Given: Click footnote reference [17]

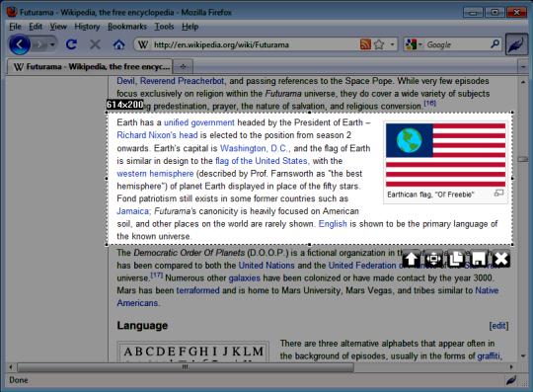Looking at the screenshot, I should 157,274.
